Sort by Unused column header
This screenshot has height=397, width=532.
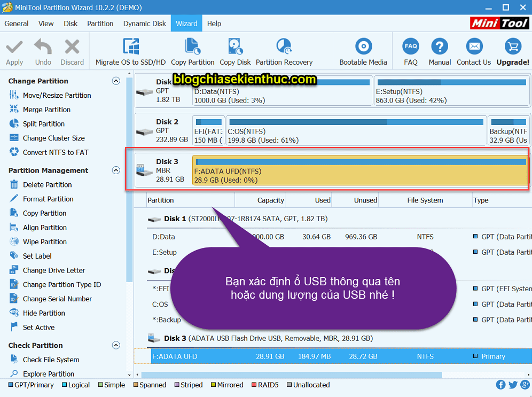tap(355, 200)
